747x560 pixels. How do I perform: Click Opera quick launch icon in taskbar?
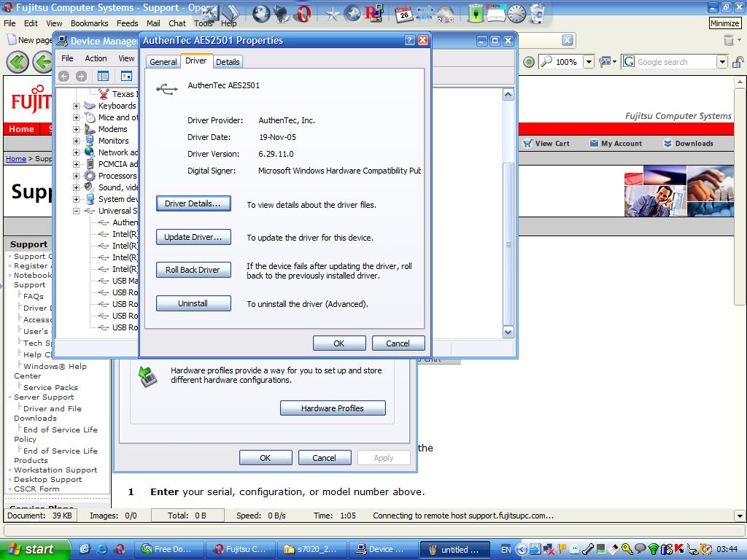[120, 549]
